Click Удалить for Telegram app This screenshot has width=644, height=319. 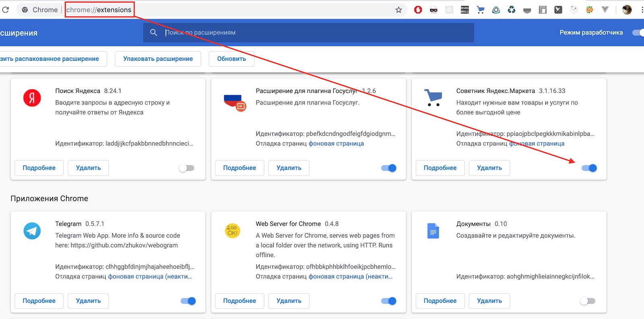pos(88,301)
